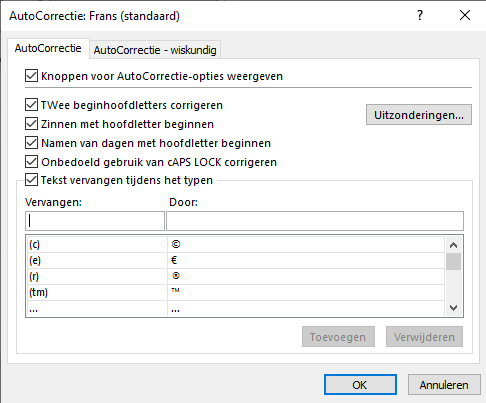
Task: Switch to AutoCorrectie - wiskundig tab
Action: (155, 50)
